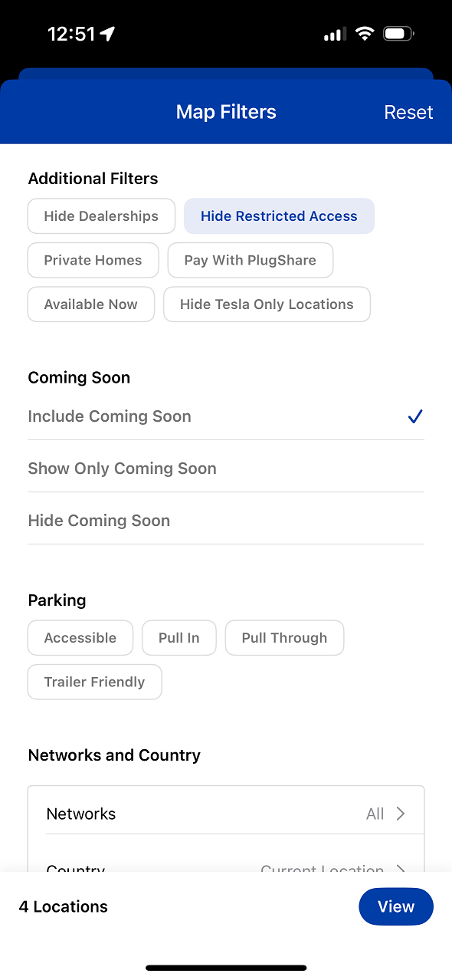Select Hide Coming Soon option
The image size is (452, 980).
point(226,521)
